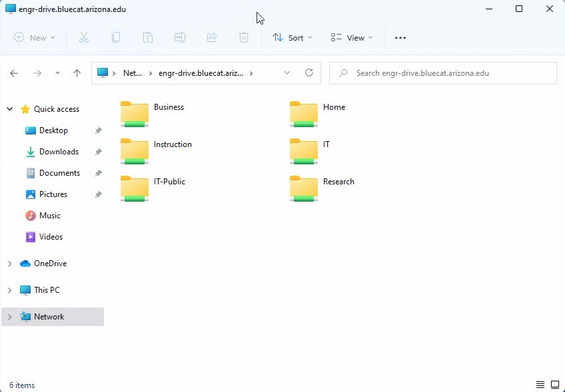Select This PC in the sidebar

point(47,290)
